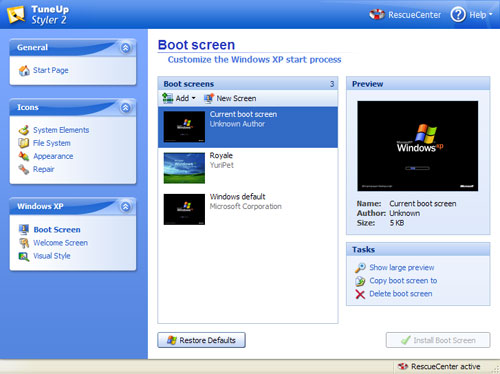The height and width of the screenshot is (374, 500).
Task: Select Windows default boot screen thumbnail
Action: (184, 209)
